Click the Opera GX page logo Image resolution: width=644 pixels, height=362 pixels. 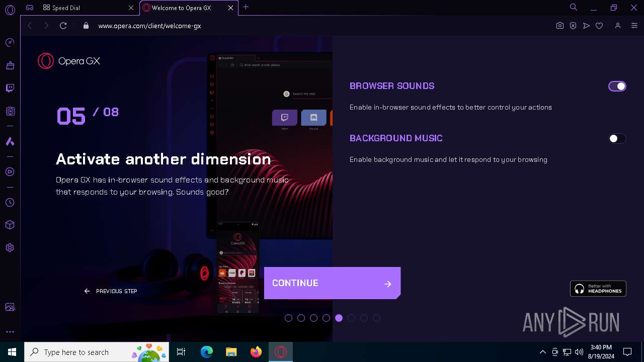click(69, 61)
